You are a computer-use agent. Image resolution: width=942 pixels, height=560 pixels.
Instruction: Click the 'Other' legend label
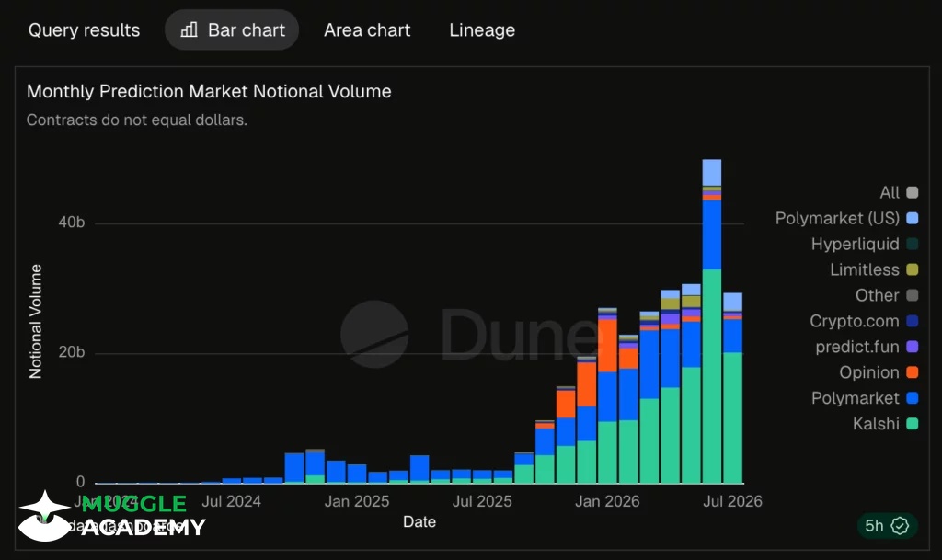click(877, 295)
